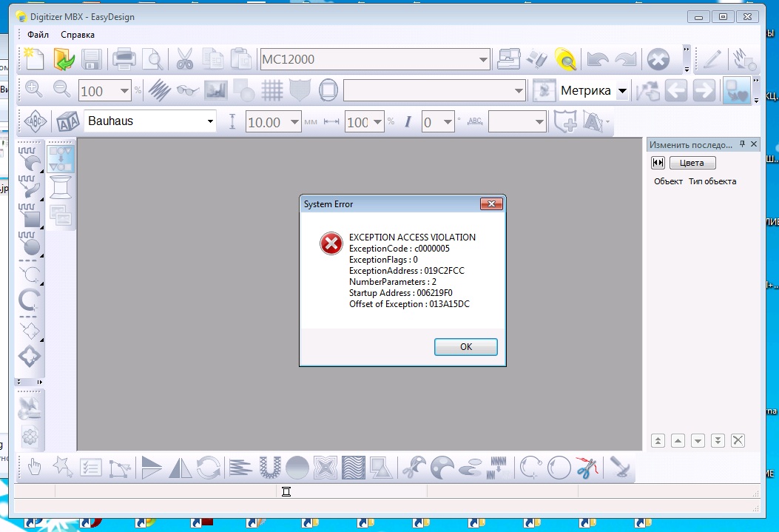779x532 pixels.
Task: Click the wavy fill pattern icon
Action: point(353,468)
